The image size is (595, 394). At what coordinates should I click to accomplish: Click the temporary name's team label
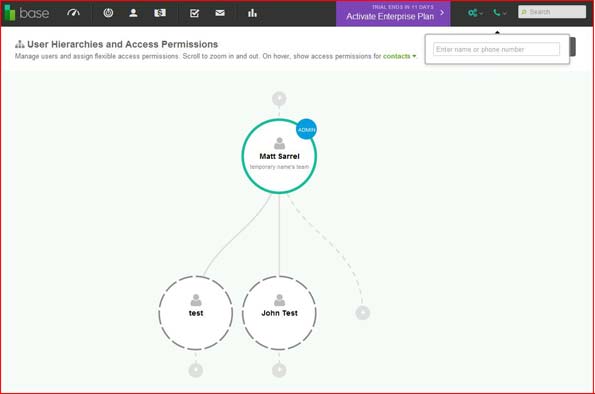coord(279,167)
